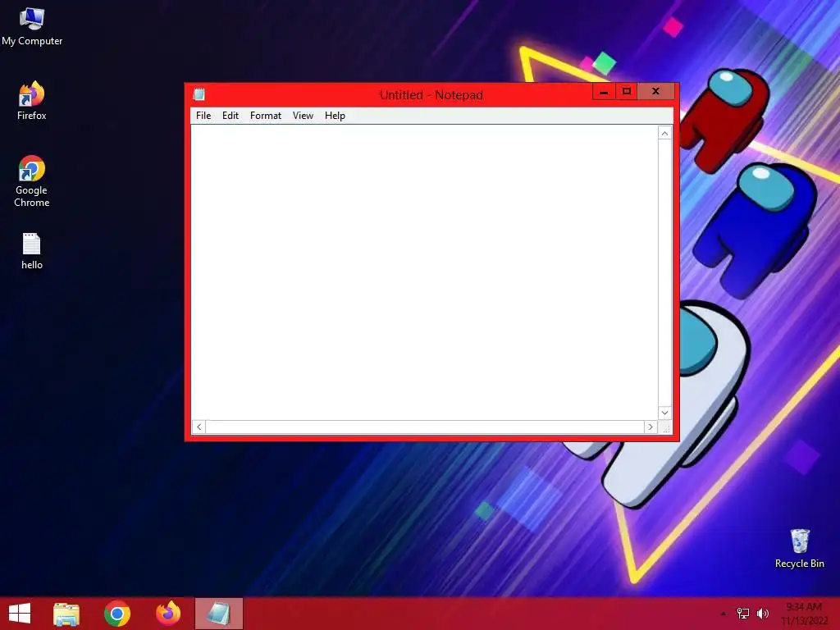This screenshot has height=630, width=840.
Task: Open the Edit menu in Notepad
Action: [x=231, y=116]
